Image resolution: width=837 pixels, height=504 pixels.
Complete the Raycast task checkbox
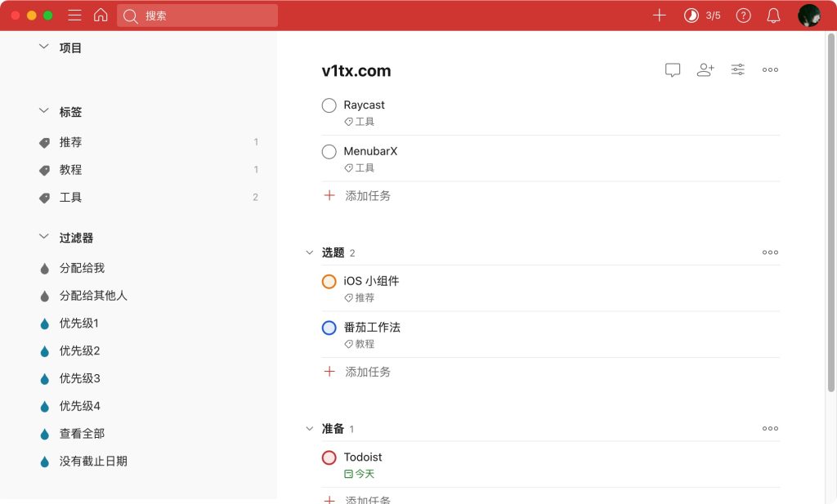329,105
